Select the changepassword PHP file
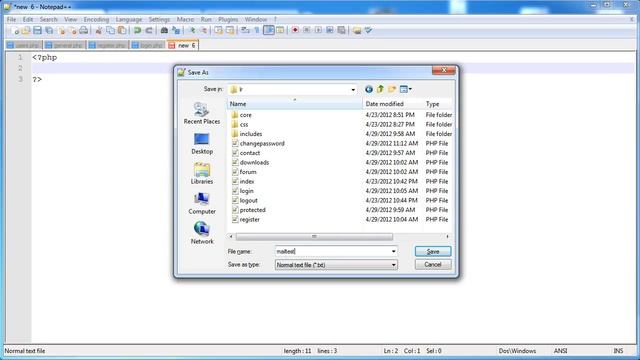The height and width of the screenshot is (360, 640). [x=262, y=144]
